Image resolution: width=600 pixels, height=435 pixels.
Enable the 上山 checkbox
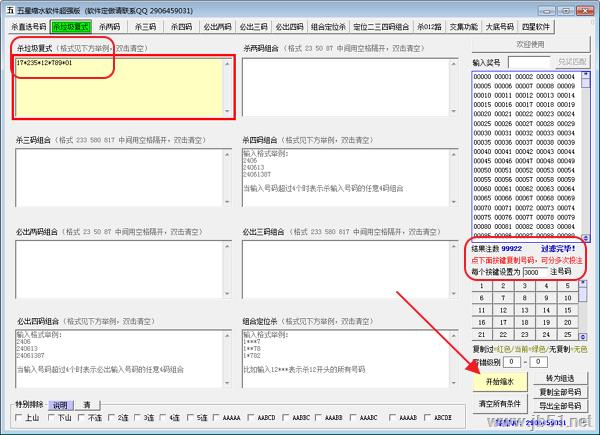tap(18, 417)
